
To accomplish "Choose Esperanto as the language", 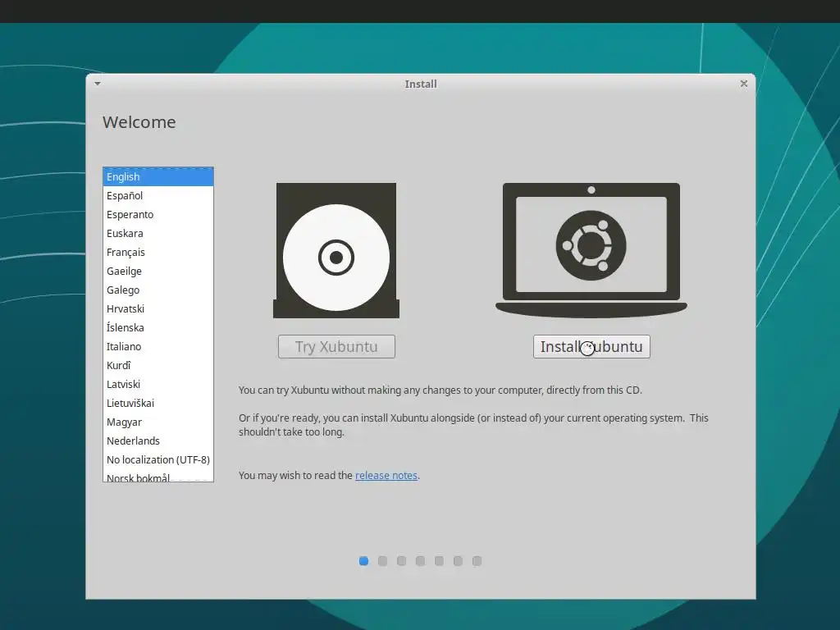I will [158, 214].
